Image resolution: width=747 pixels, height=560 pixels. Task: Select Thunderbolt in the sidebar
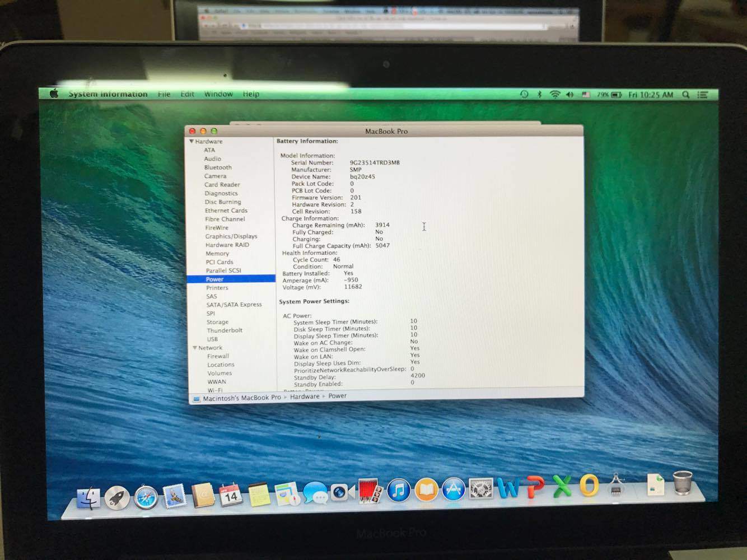[225, 330]
